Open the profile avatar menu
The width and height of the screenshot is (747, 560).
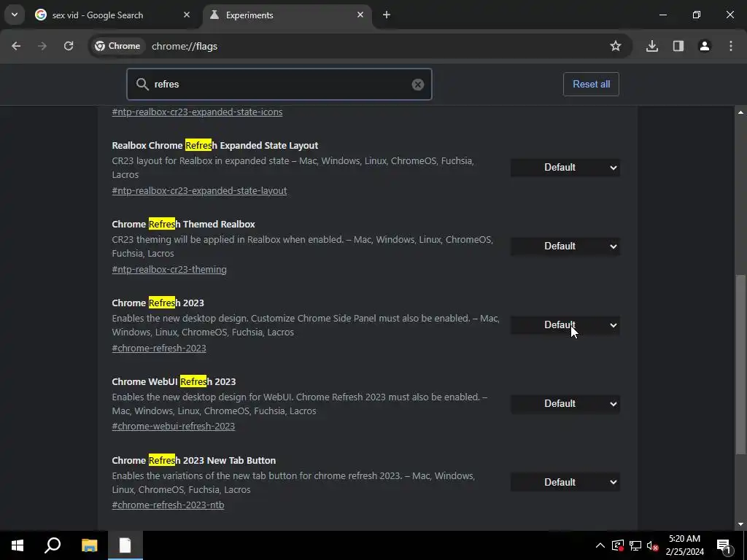[705, 46]
